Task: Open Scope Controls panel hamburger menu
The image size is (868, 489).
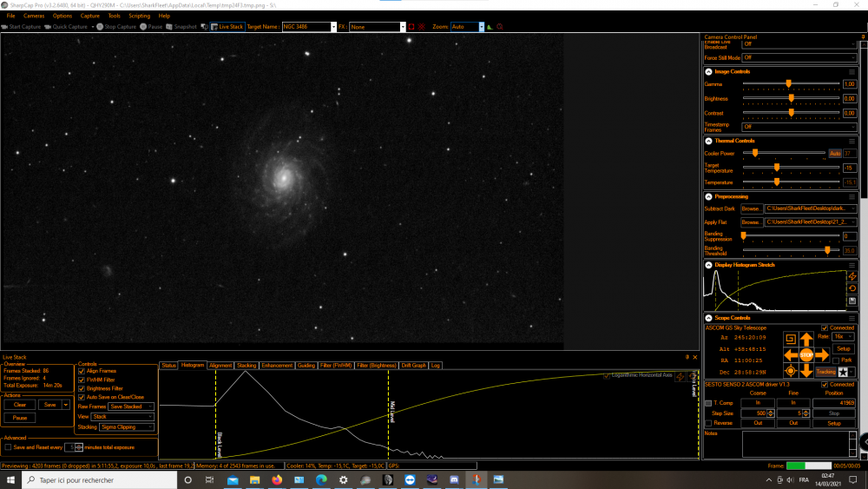Action: (852, 318)
